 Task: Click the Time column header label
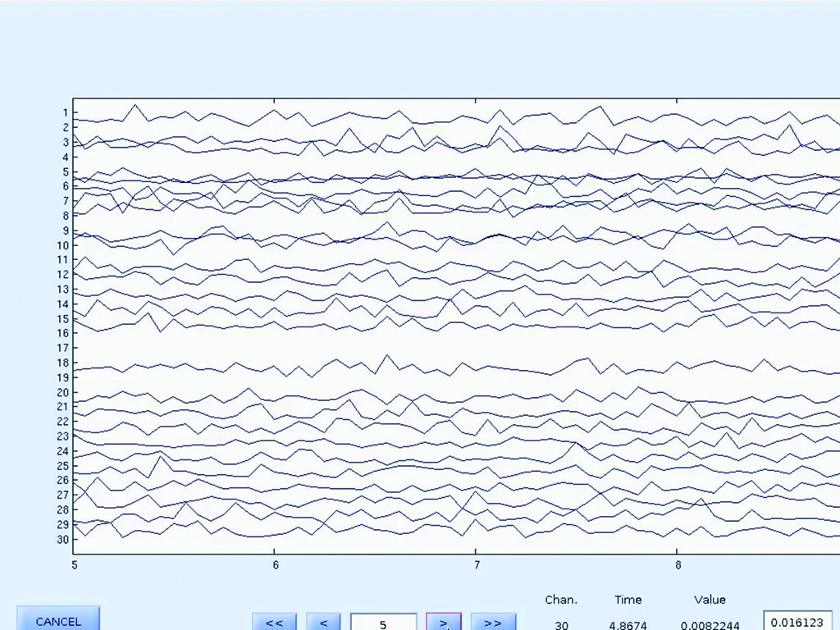point(628,600)
